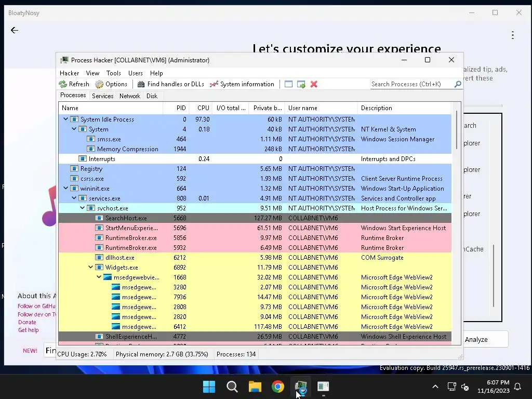Select the Interrupts row

(x=255, y=159)
